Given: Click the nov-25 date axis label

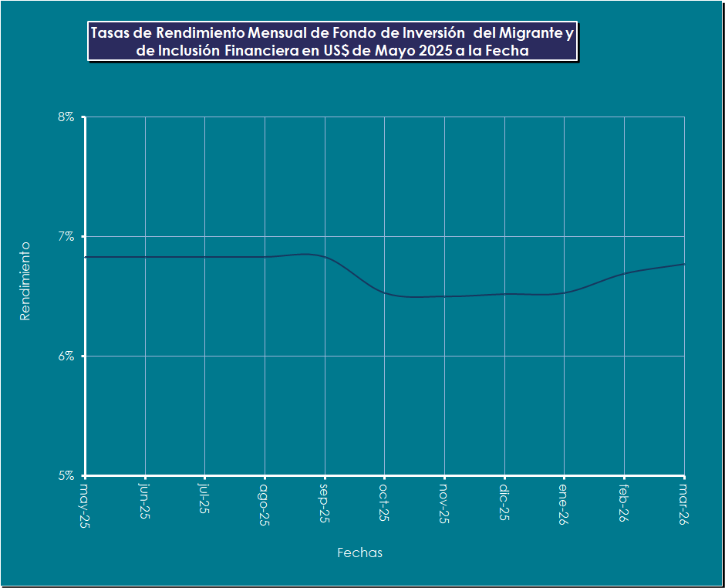Looking at the screenshot, I should click(444, 503).
